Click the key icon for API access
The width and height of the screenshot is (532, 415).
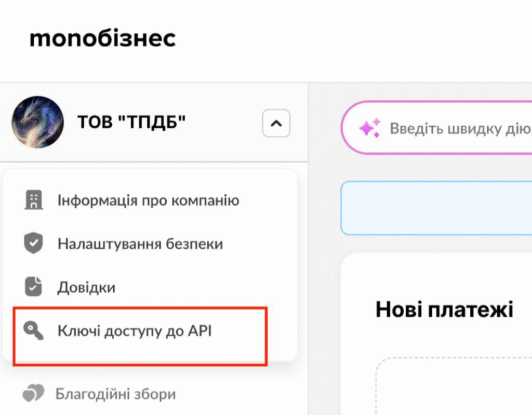[x=33, y=330]
